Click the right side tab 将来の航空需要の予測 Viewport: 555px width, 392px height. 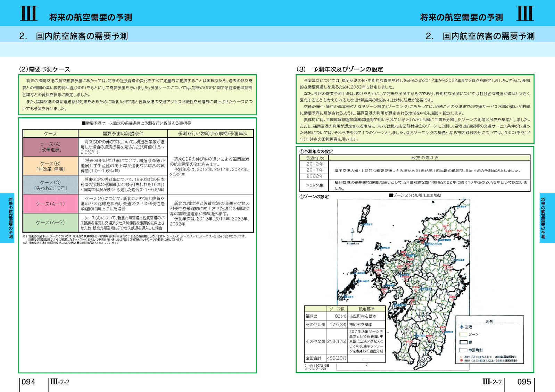tap(547, 218)
